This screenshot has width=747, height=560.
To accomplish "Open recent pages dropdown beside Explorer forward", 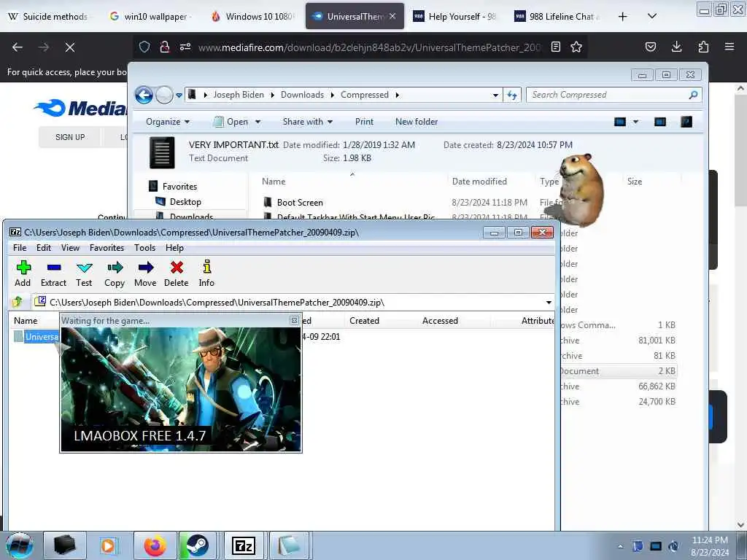I will tap(179, 96).
